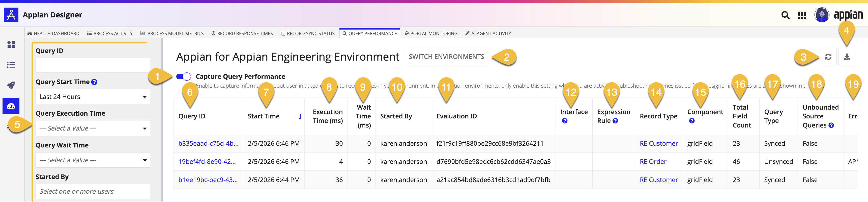Click the Started By users field
Image resolution: width=868 pixels, height=202 pixels.
tap(93, 192)
